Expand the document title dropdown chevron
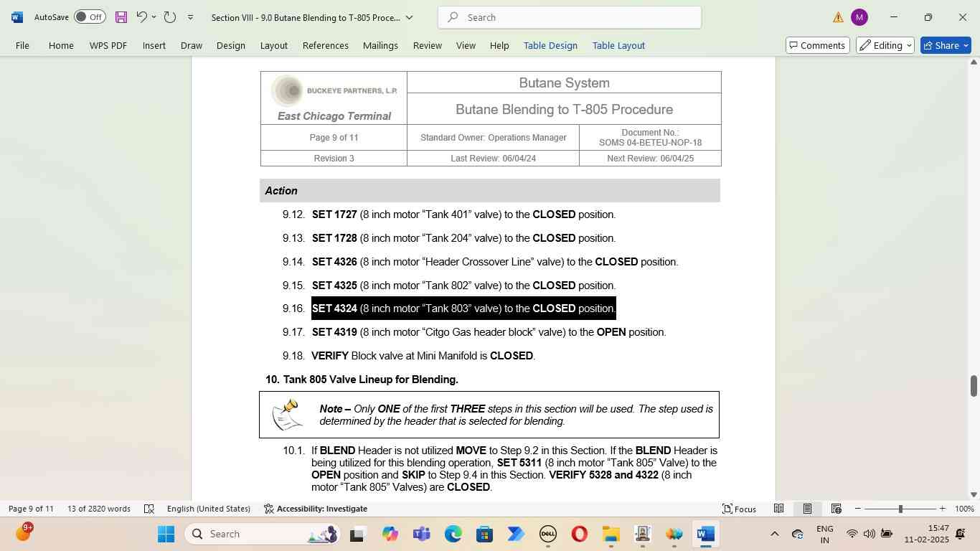 tap(409, 17)
